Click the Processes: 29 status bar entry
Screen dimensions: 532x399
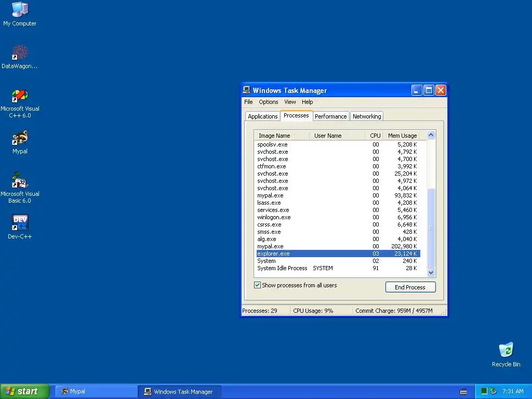coord(266,311)
